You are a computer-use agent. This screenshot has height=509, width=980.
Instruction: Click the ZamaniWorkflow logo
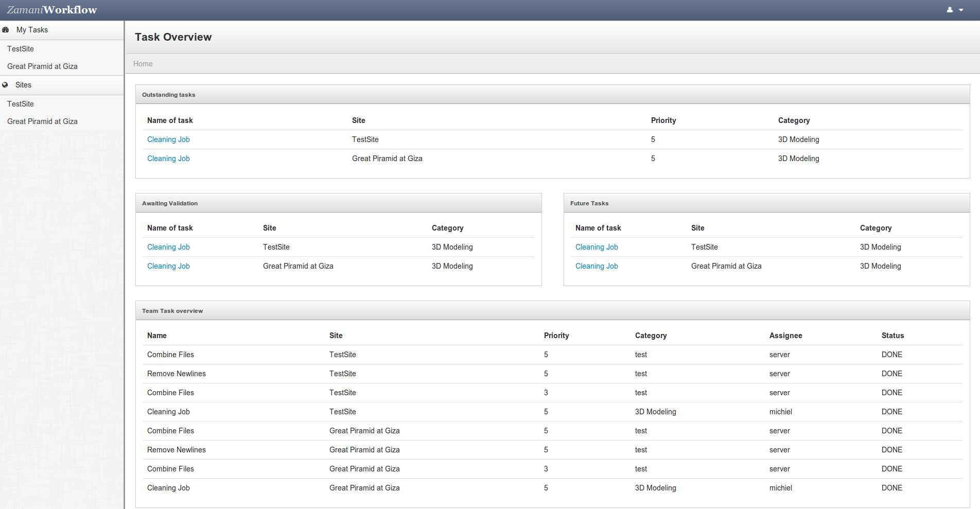[52, 10]
